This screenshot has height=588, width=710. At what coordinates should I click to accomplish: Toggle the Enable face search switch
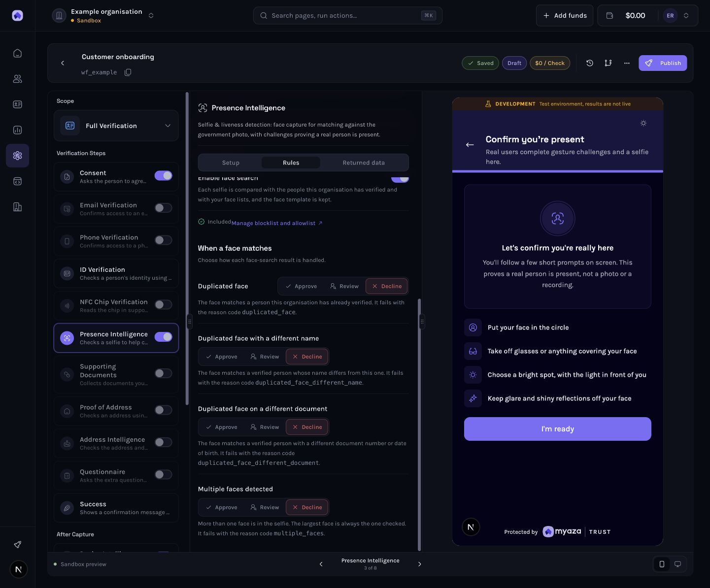(400, 178)
